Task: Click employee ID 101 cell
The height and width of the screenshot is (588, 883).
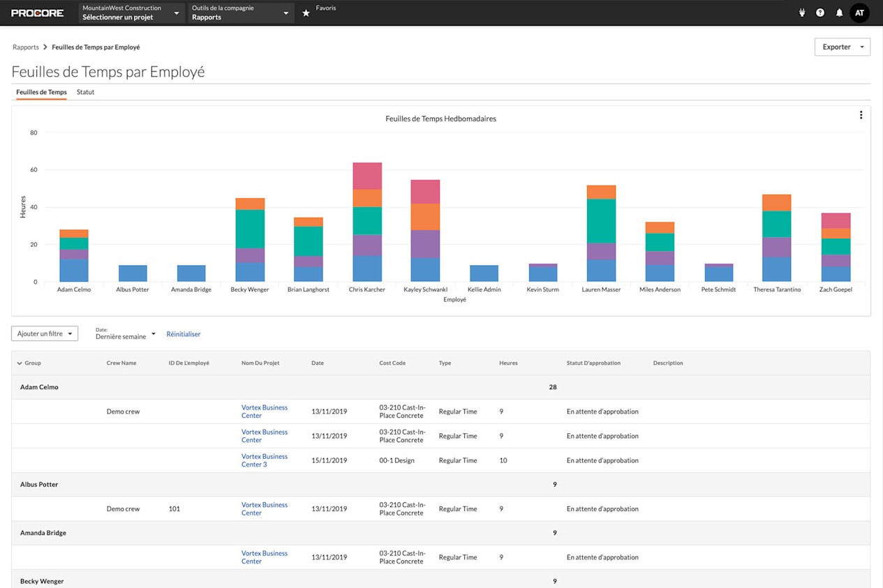Action: 175,508
